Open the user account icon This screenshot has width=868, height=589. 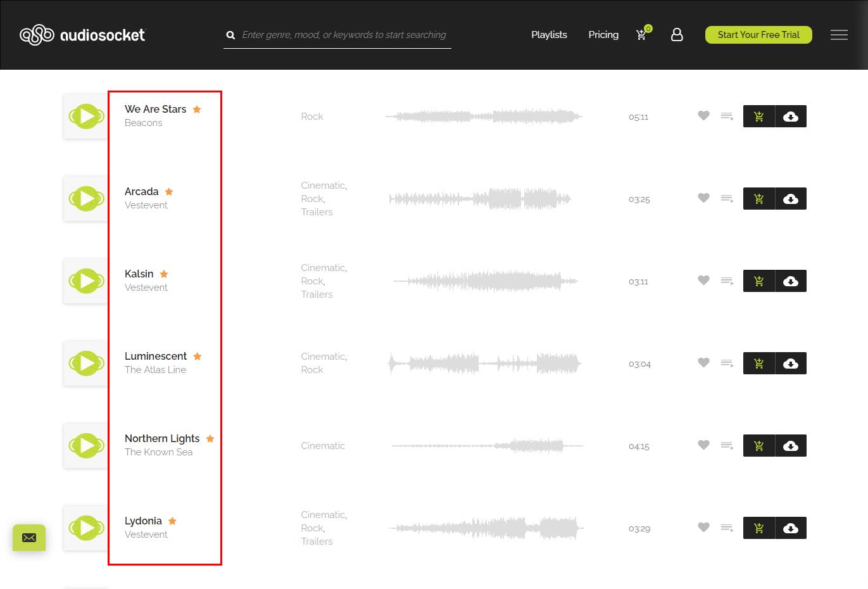click(677, 35)
